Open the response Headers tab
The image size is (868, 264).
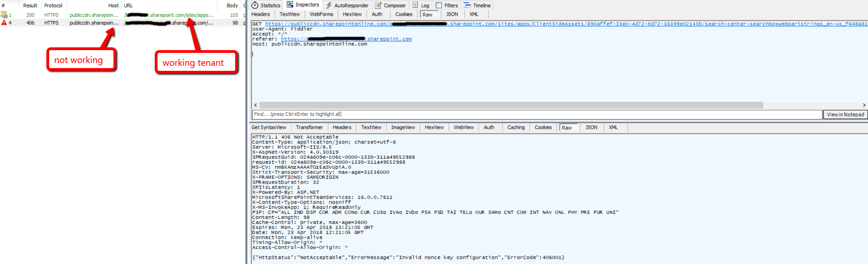click(342, 127)
